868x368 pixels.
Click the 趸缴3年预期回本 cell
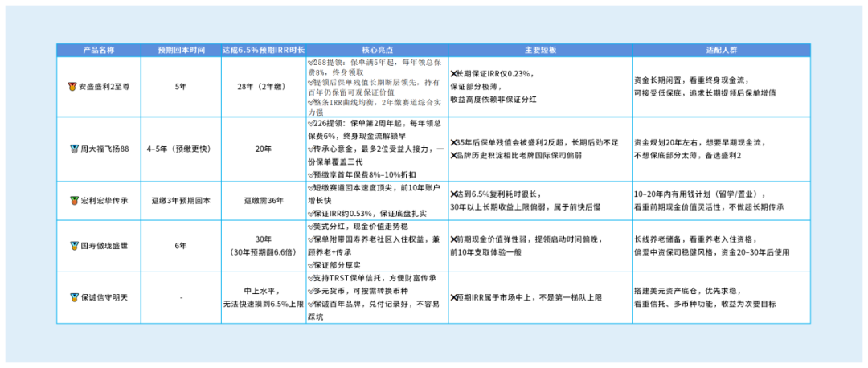(x=181, y=200)
